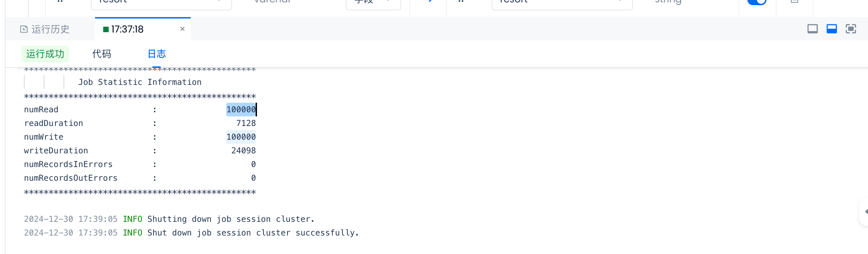Click the delete icon after the toggle switch
The width and height of the screenshot is (868, 254).
click(x=795, y=1)
